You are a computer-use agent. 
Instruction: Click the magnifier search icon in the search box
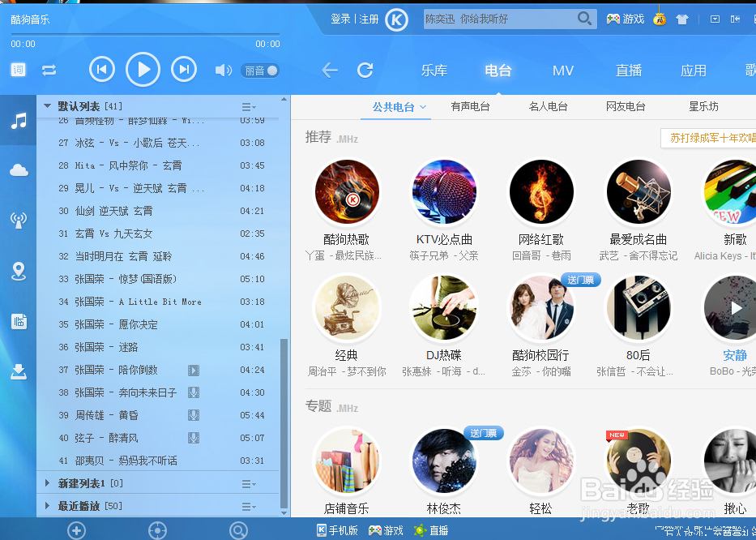(x=585, y=18)
